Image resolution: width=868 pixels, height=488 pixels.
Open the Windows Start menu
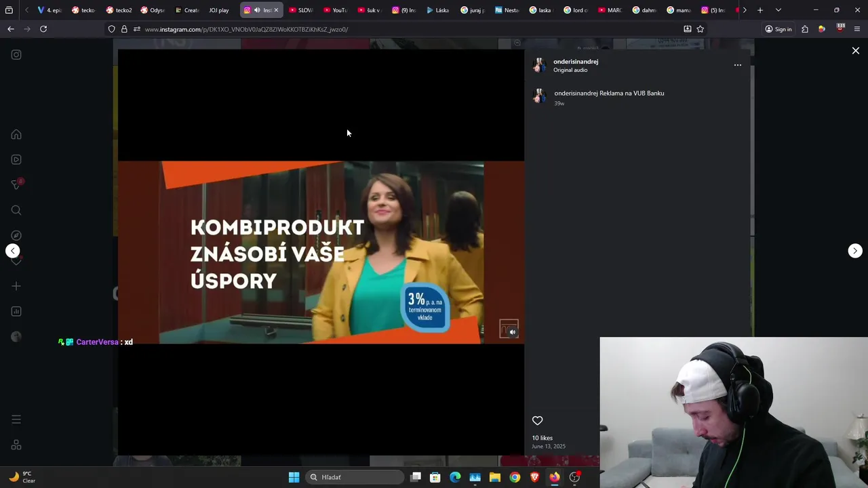point(294,477)
